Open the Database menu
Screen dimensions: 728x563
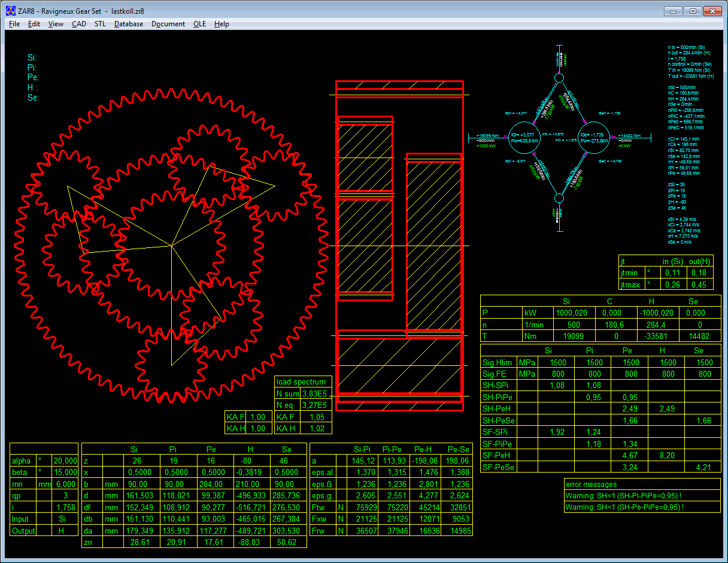point(129,24)
